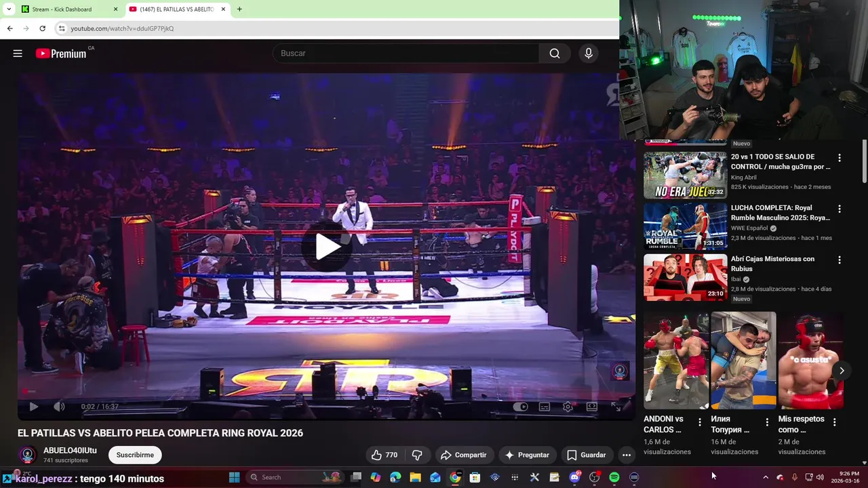Toggle the autoplay switch in the player

point(520,407)
